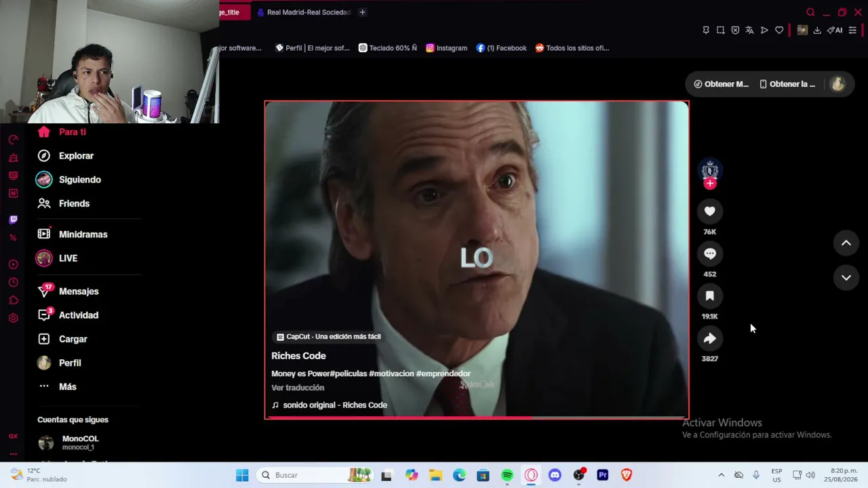Follow creator with the red plus badge

click(709, 183)
